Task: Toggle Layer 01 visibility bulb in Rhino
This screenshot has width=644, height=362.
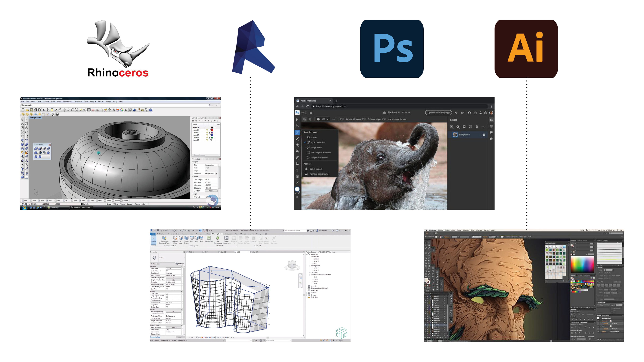Action: 207,130
